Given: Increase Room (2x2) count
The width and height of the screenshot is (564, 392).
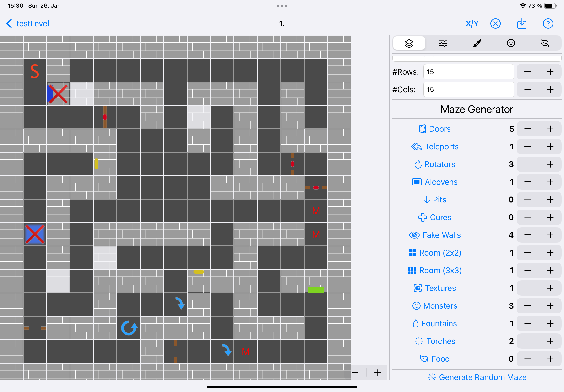Looking at the screenshot, I should 550,253.
